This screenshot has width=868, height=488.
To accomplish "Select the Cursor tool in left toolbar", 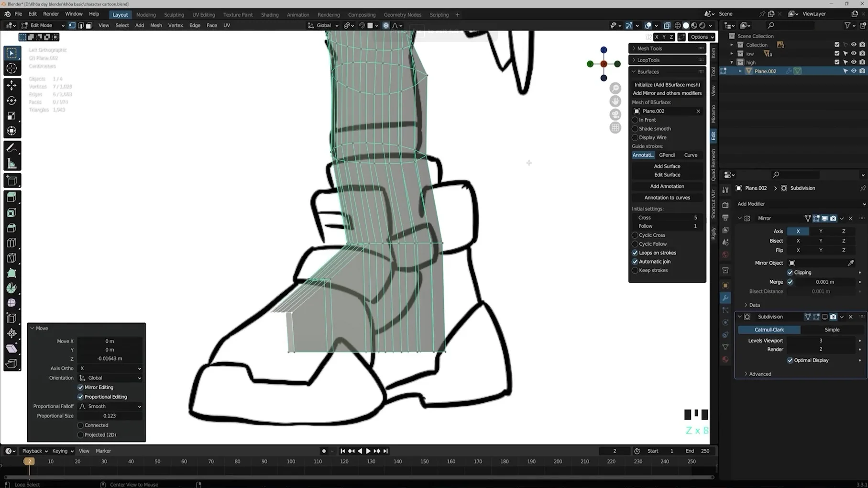I will click(12, 68).
